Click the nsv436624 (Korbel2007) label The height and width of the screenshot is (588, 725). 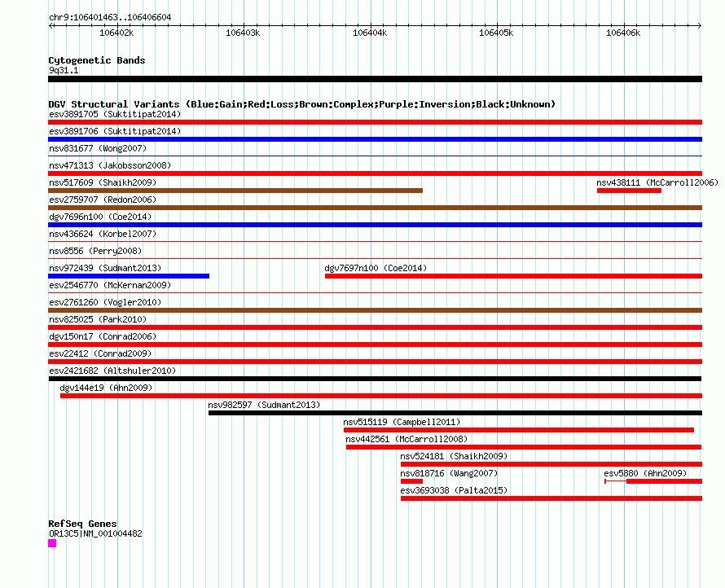103,234
